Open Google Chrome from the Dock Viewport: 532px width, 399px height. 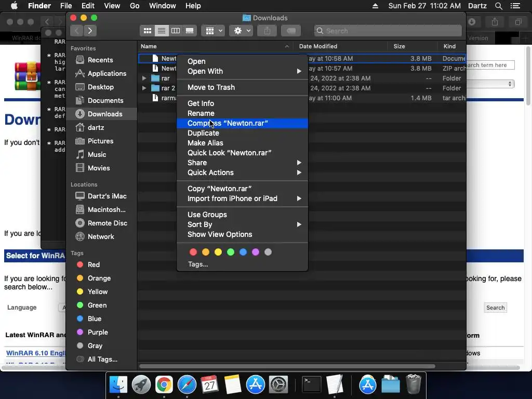[164, 385]
